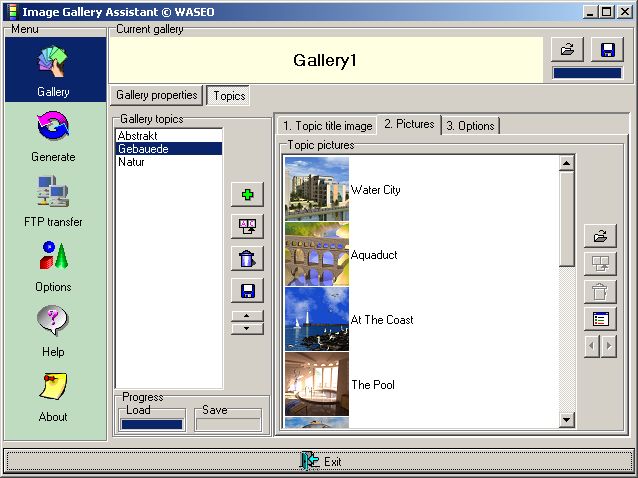This screenshot has height=478, width=638.
Task: Click The Pool picture label
Action: click(373, 385)
